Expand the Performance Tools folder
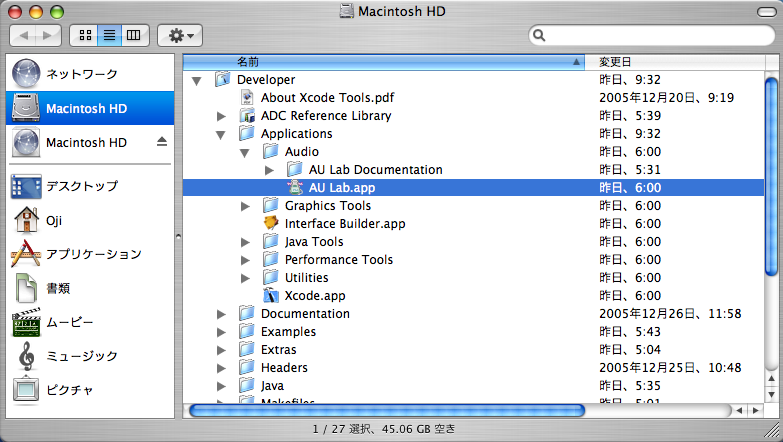Viewport: 783px width, 442px height. click(x=245, y=260)
